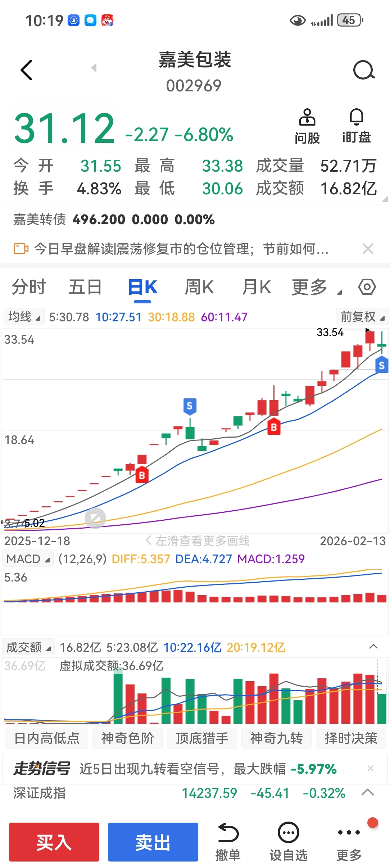Tap the 卖出 sell button
The image size is (390, 868).
[153, 842]
